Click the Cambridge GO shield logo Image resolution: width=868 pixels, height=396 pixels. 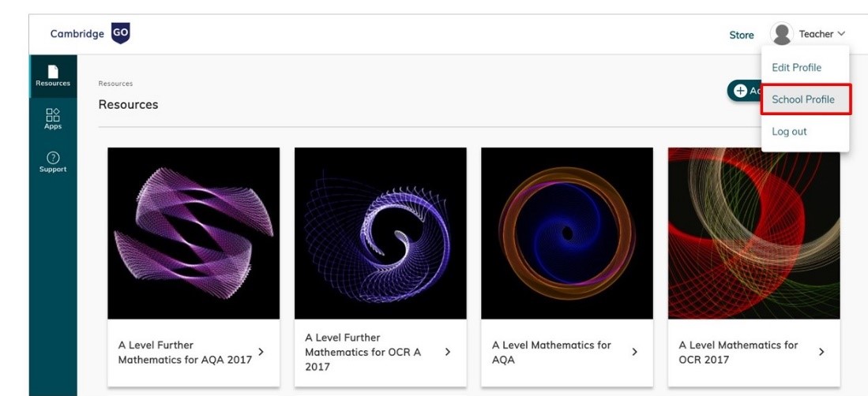point(120,34)
